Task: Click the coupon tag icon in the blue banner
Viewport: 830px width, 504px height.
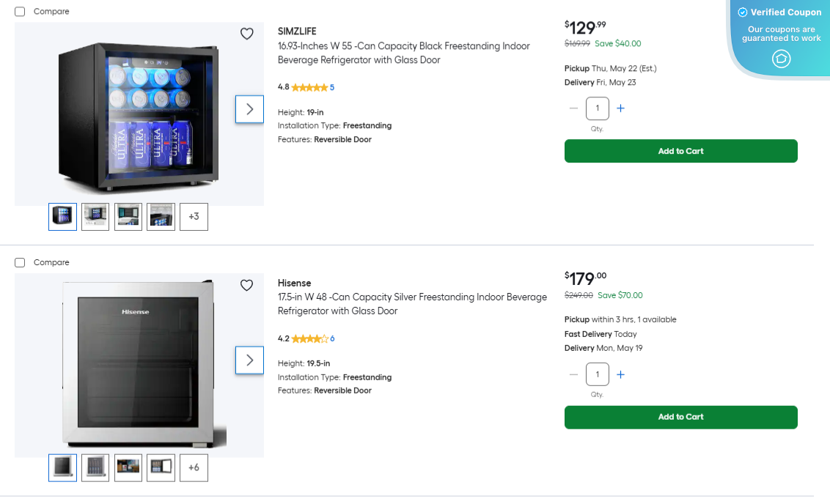Action: tap(780, 59)
